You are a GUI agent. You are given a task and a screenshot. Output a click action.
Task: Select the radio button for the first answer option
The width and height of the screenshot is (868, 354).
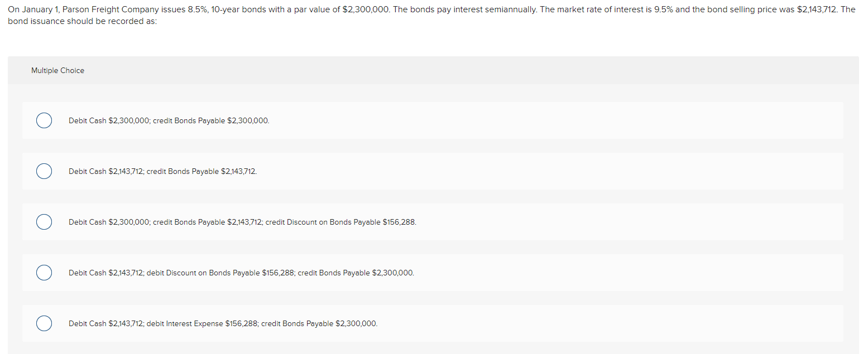[x=44, y=120]
